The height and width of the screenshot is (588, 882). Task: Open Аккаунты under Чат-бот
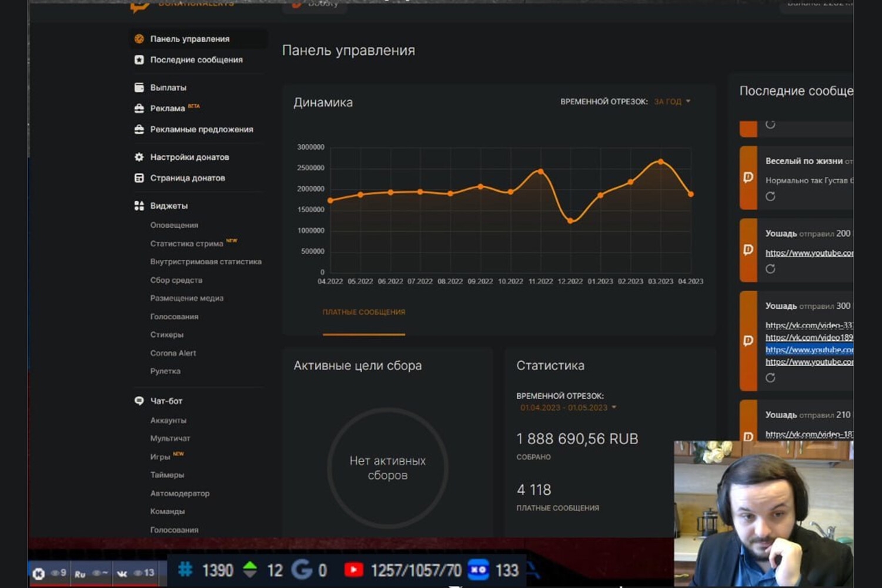[168, 420]
